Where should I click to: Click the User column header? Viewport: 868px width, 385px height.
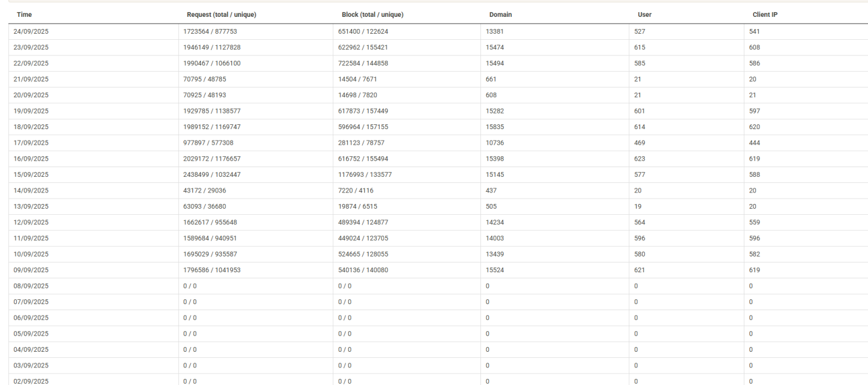coord(644,14)
